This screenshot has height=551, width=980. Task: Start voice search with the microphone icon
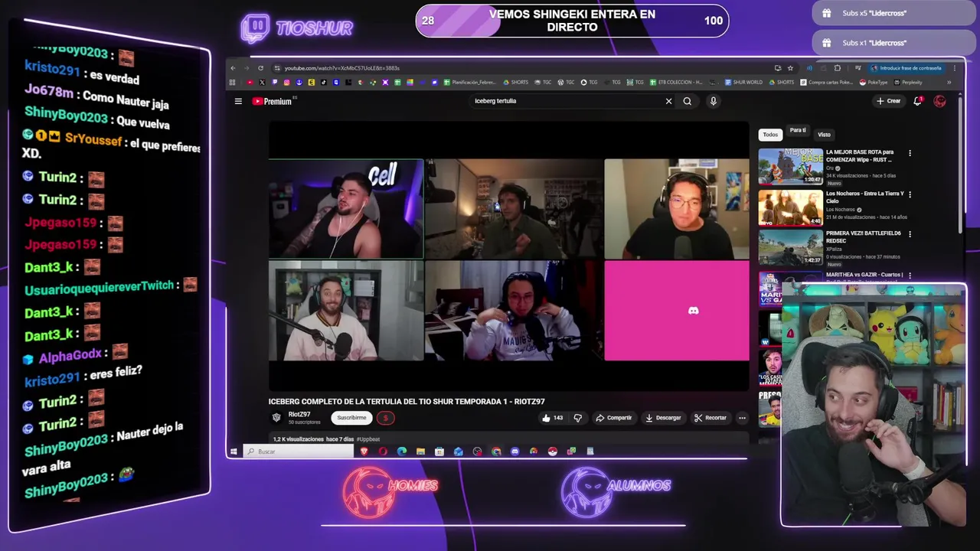(713, 101)
